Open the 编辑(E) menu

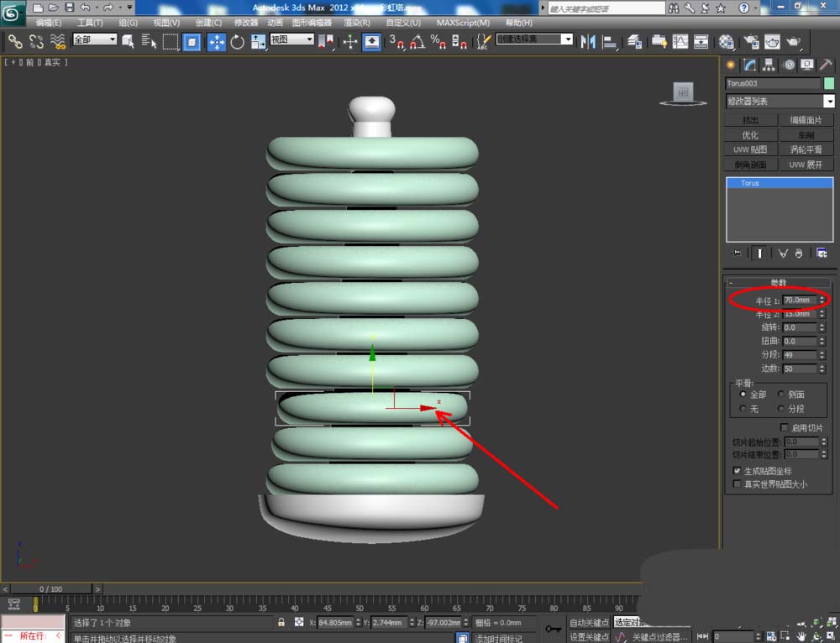[x=49, y=23]
